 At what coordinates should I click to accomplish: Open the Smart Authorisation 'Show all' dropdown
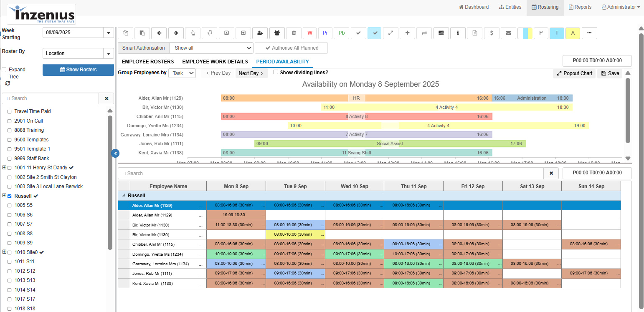click(212, 48)
